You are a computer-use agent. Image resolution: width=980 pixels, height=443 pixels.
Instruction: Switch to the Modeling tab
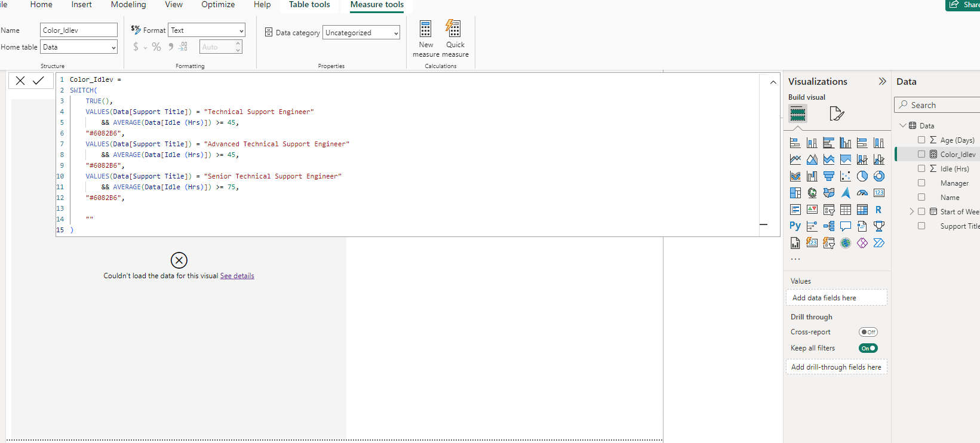(x=128, y=5)
